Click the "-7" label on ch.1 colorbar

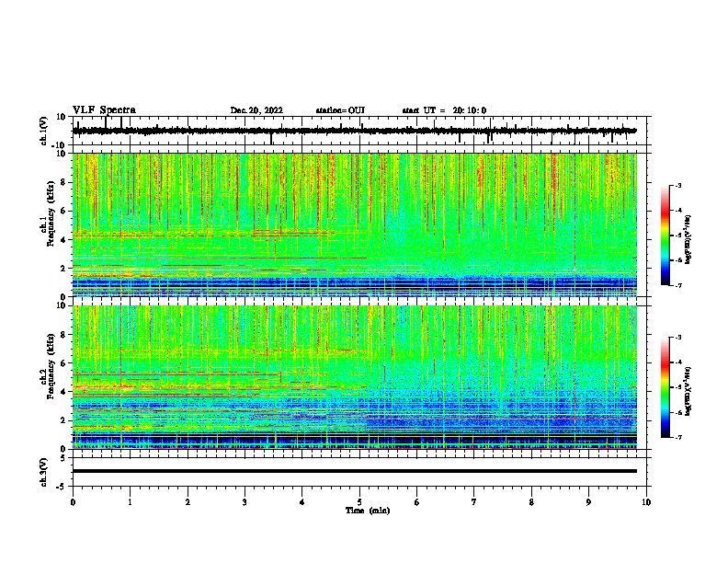[678, 285]
